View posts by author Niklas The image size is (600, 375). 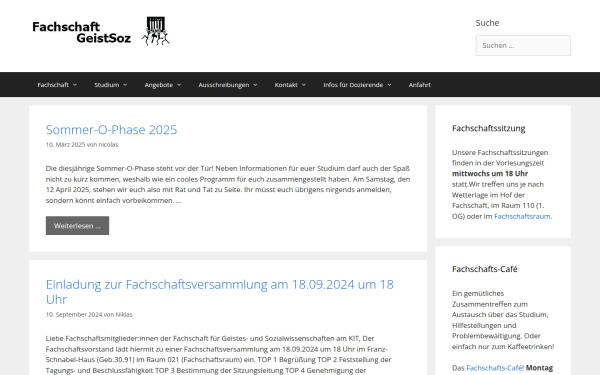(124, 315)
